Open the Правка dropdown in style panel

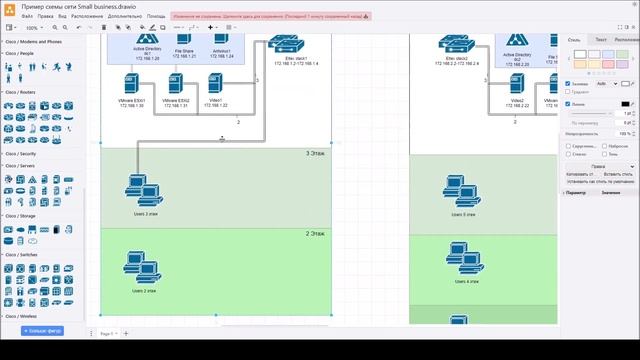click(600, 167)
